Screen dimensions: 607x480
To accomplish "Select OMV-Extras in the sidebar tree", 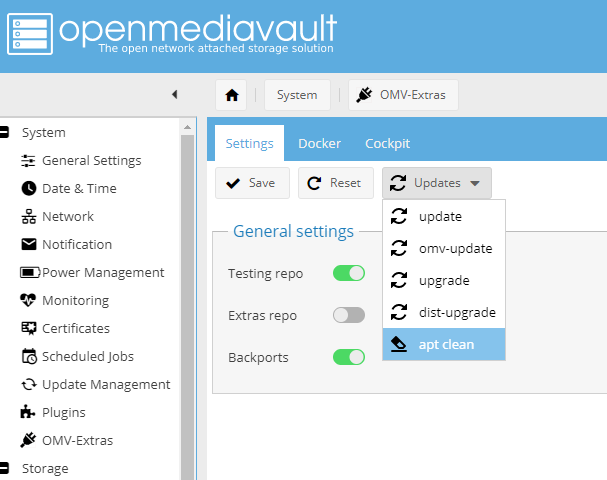I will 77,440.
